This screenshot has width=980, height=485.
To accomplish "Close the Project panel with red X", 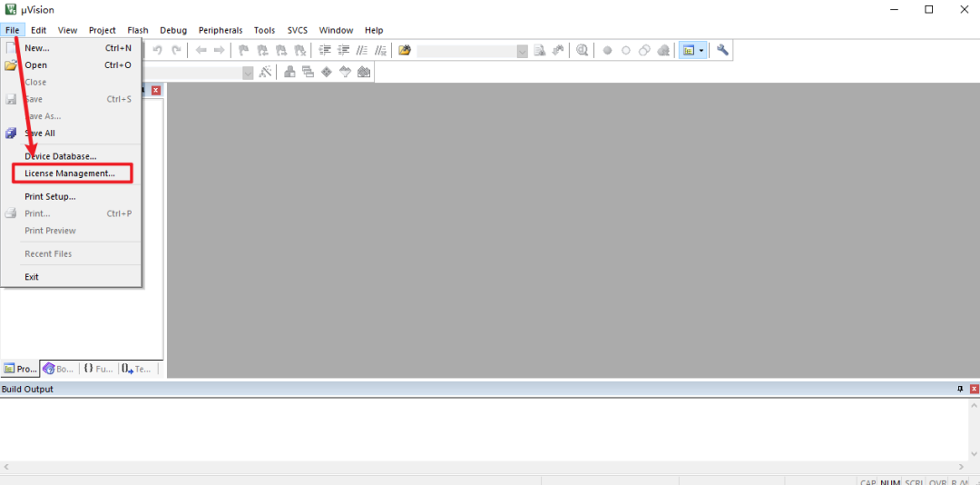I will tap(156, 90).
